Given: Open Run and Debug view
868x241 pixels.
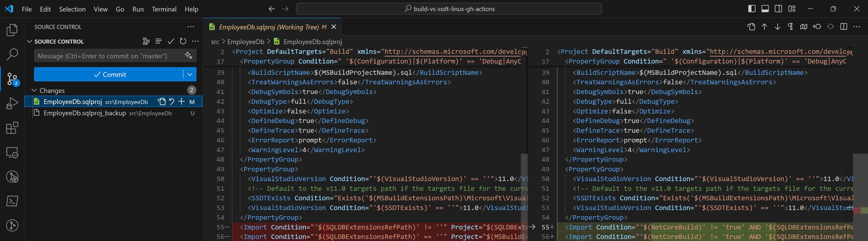Looking at the screenshot, I should tap(12, 104).
